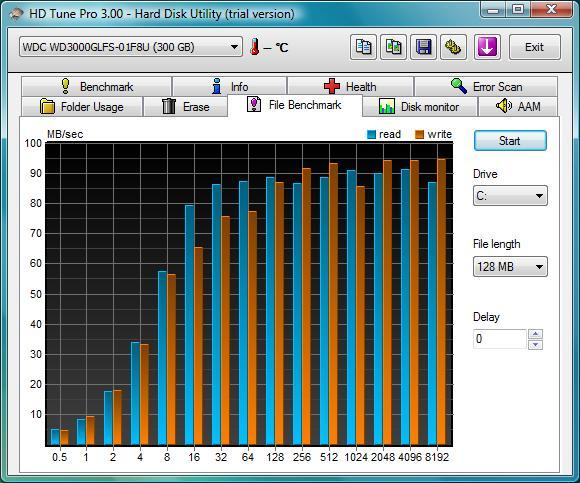Click the blue read legend swatch
The height and width of the screenshot is (483, 580).
371,135
